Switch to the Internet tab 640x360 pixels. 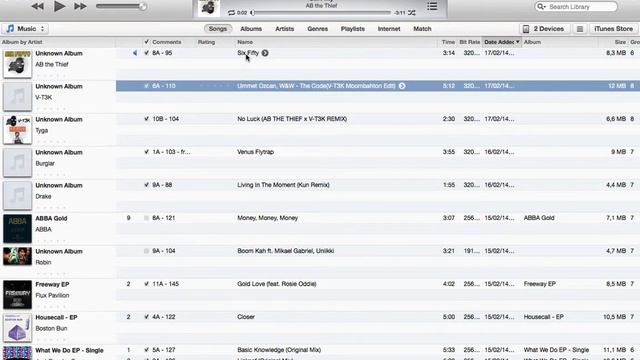point(389,29)
